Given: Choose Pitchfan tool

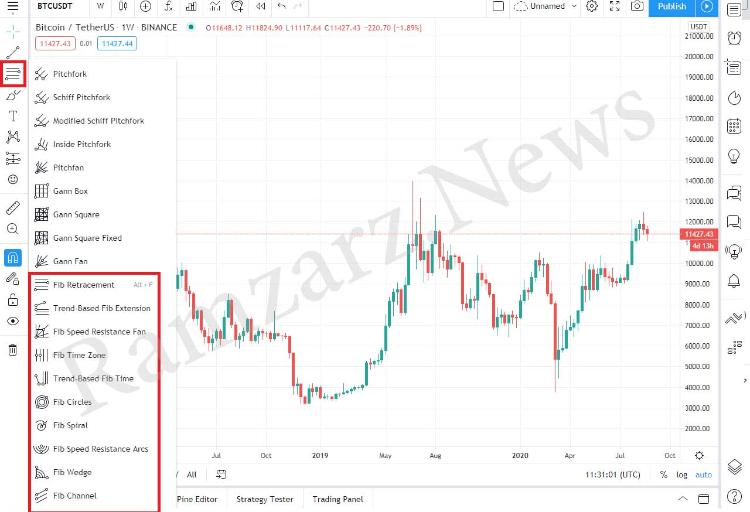Looking at the screenshot, I should pyautogui.click(x=102, y=167).
